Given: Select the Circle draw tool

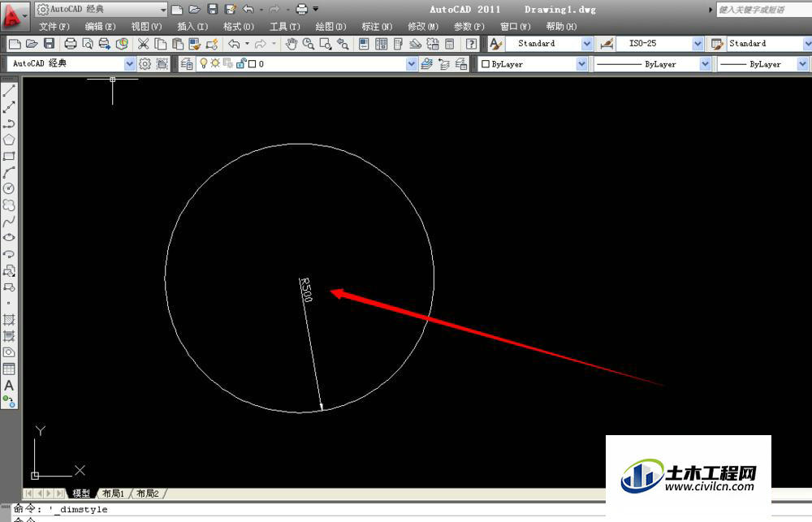Looking at the screenshot, I should [9, 188].
